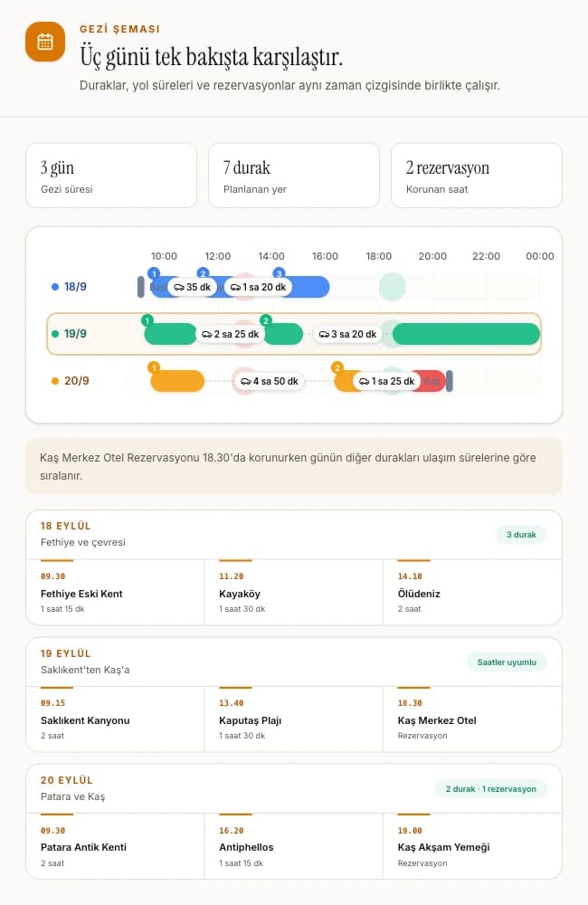The height and width of the screenshot is (905, 588).
Task: Click the 4 sa 50 dk travel pill
Action: (x=270, y=381)
